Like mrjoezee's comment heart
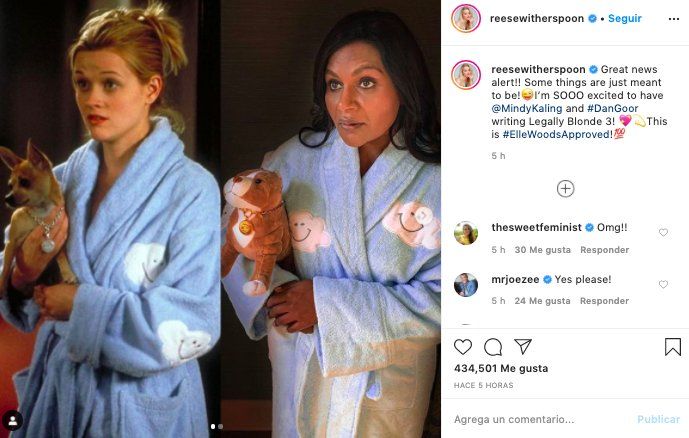Viewport: 689px width, 438px height. coord(664,284)
